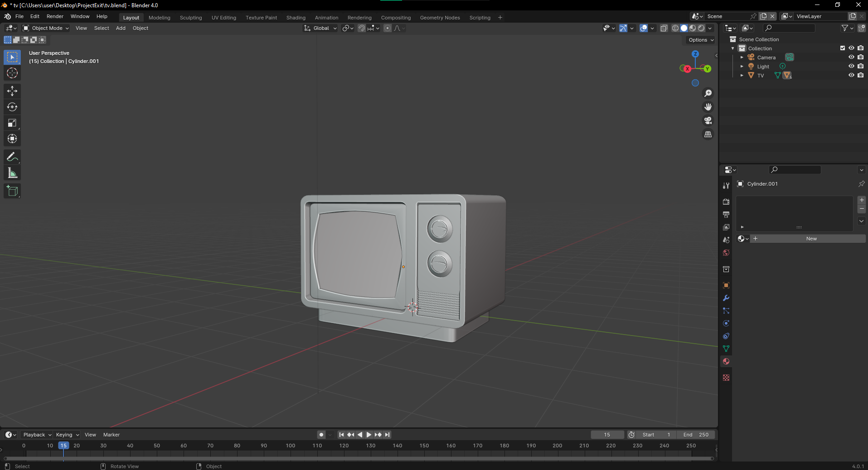The image size is (868, 470).
Task: Click the zoom magnifier viewport icon
Action: [708, 93]
